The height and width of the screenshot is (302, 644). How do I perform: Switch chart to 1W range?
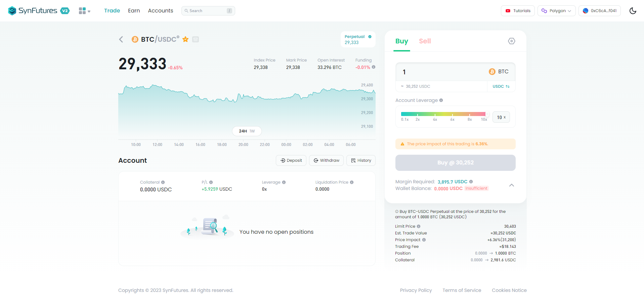[252, 131]
